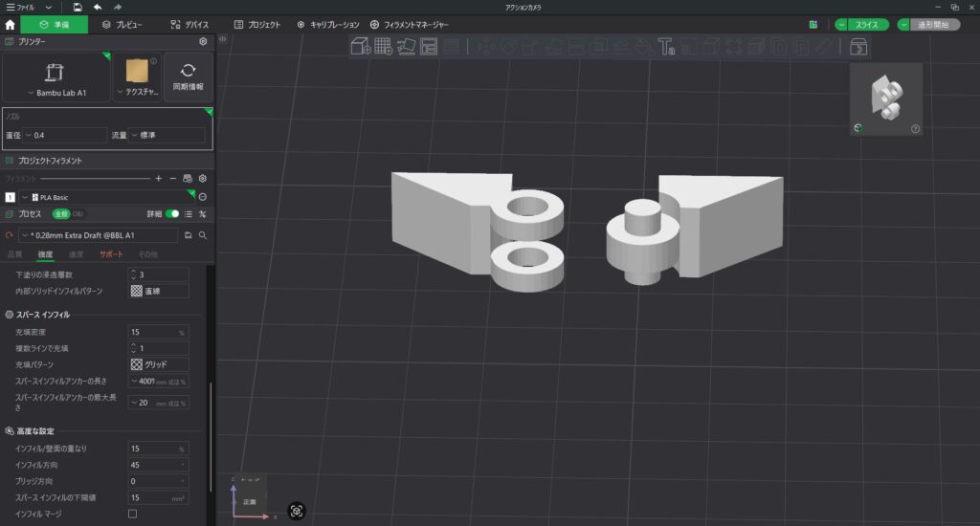Image resolution: width=980 pixels, height=526 pixels.
Task: Switch to the 速度 settings tab
Action: pyautogui.click(x=76, y=254)
